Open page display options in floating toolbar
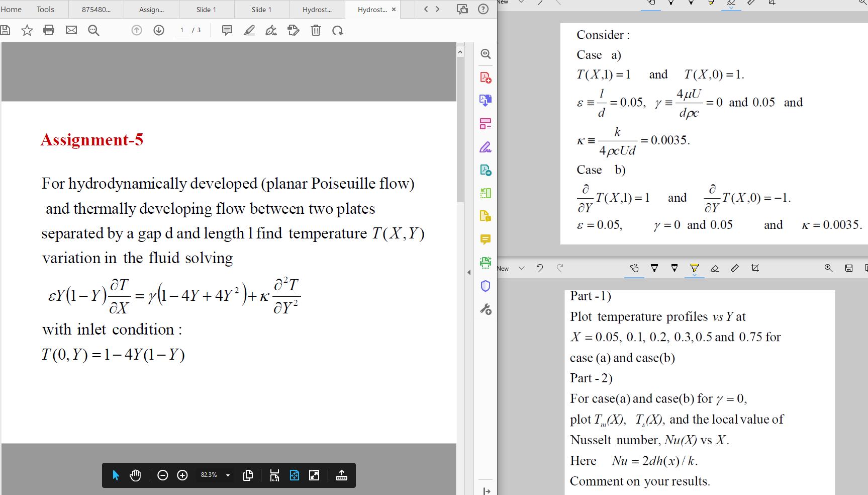This screenshot has width=868, height=495. pyautogui.click(x=248, y=475)
